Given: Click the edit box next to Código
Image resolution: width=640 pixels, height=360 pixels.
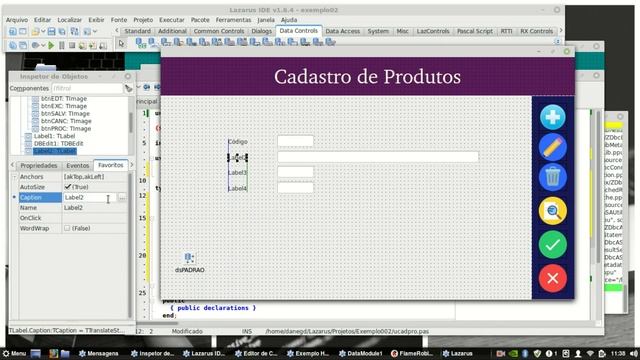Looking at the screenshot, I should pos(296,141).
